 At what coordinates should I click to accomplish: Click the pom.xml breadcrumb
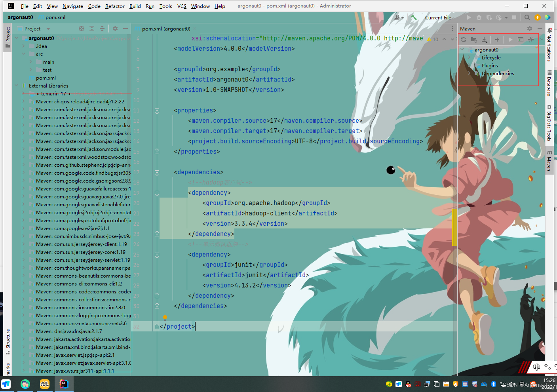click(x=52, y=17)
